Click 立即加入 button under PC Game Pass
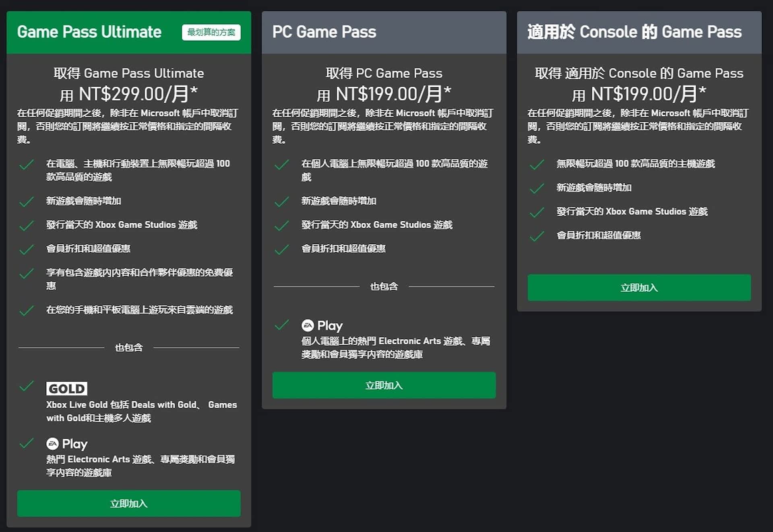Screen dimensions: 773x532 tap(384, 385)
